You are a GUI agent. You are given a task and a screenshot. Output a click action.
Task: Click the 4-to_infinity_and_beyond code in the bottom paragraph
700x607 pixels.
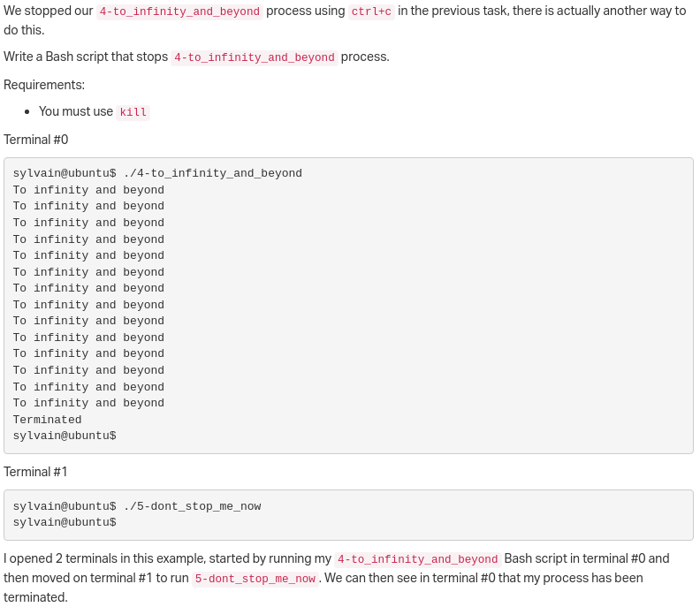(417, 559)
